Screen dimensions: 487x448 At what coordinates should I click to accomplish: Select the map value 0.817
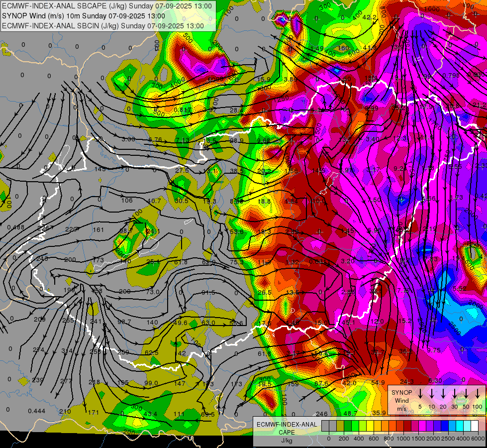[183, 110]
